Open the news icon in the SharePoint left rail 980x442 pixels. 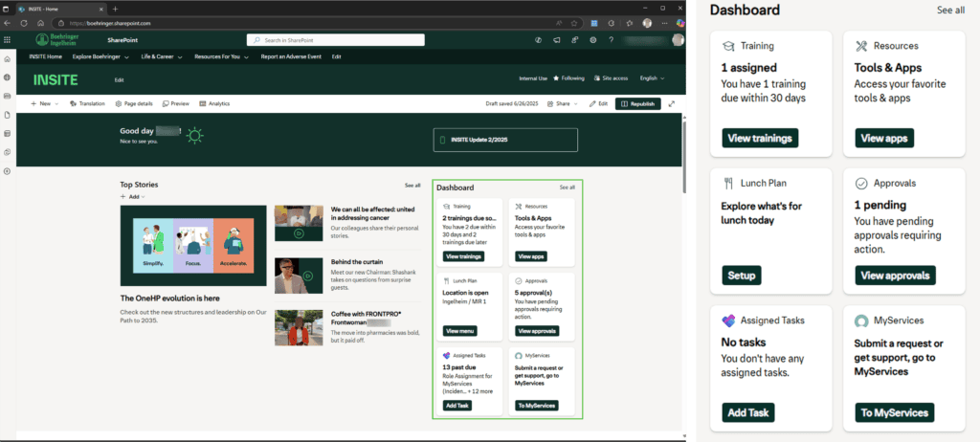(x=7, y=97)
